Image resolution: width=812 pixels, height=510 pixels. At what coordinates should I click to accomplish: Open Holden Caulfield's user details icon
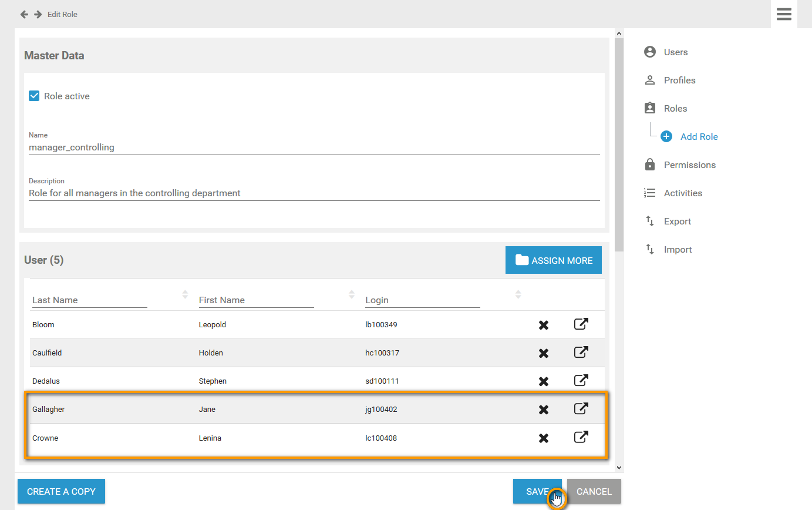[581, 353]
